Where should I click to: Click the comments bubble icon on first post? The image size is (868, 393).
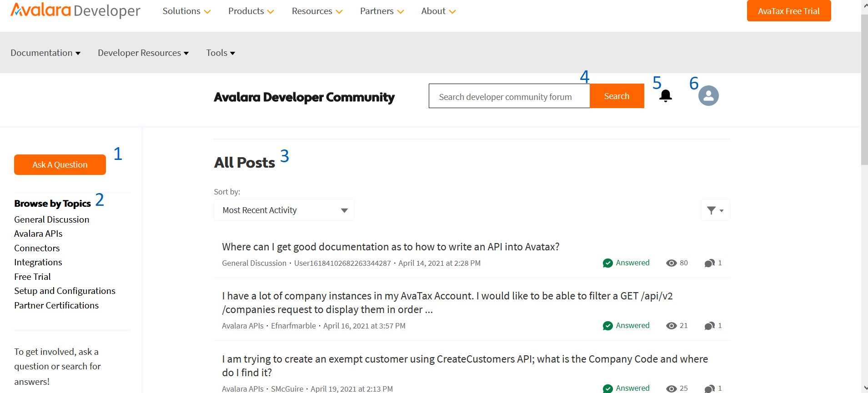tap(709, 263)
